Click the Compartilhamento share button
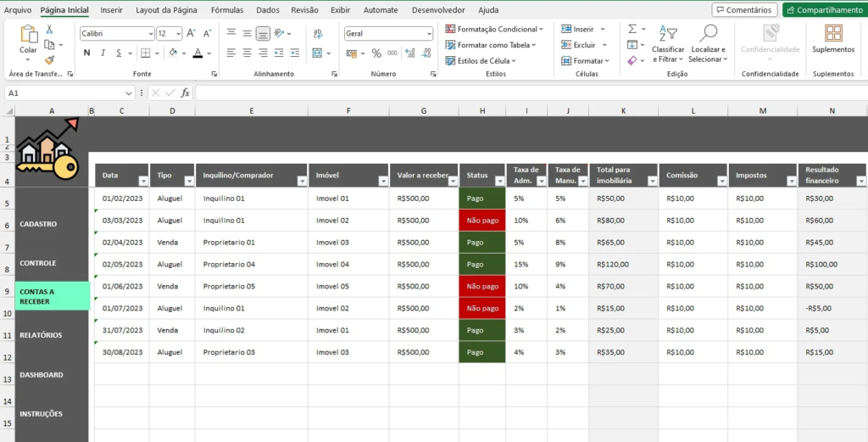Viewport: 868px width, 442px height. coord(823,10)
